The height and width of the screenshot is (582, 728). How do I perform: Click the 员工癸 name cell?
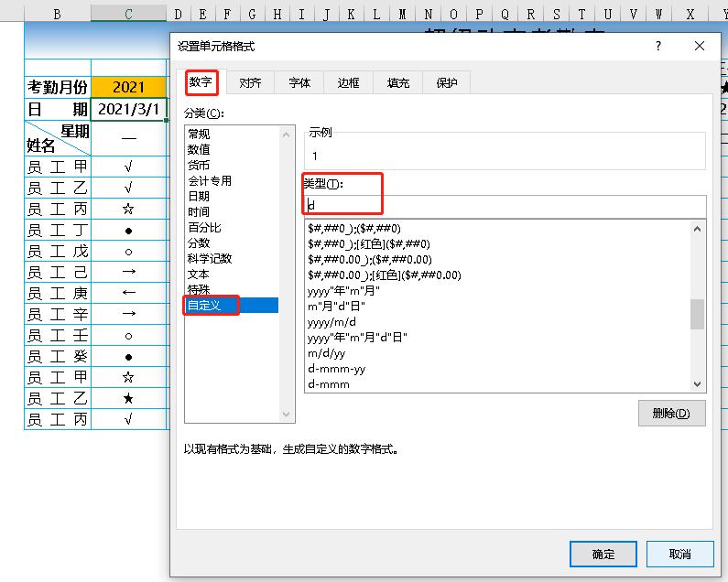pyautogui.click(x=58, y=357)
